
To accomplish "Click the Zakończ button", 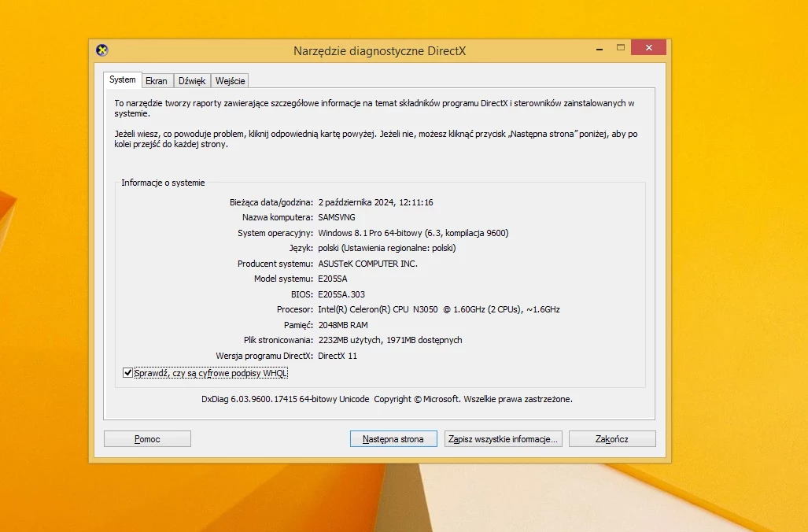I will pos(612,438).
